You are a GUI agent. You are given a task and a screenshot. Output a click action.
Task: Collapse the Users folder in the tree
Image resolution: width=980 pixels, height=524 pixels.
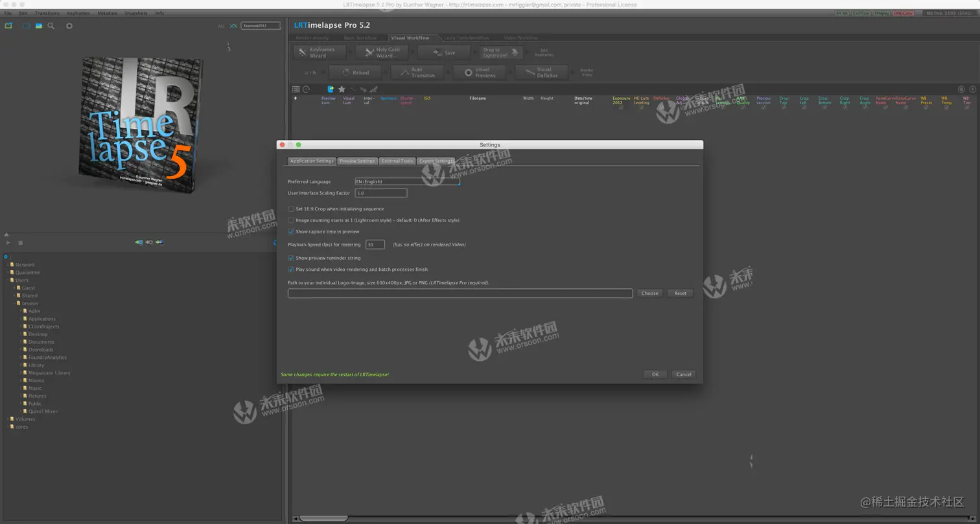pyautogui.click(x=8, y=280)
